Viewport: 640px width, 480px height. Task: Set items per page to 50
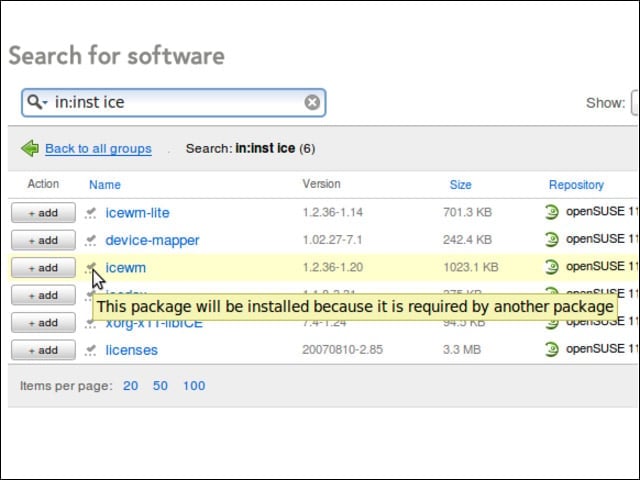[x=160, y=386]
